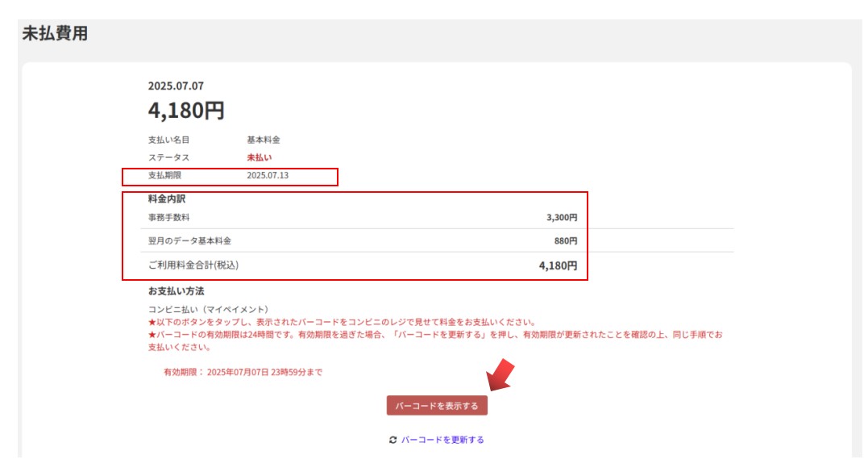Select the 880円 amount
This screenshot has width=868, height=476.
[565, 240]
